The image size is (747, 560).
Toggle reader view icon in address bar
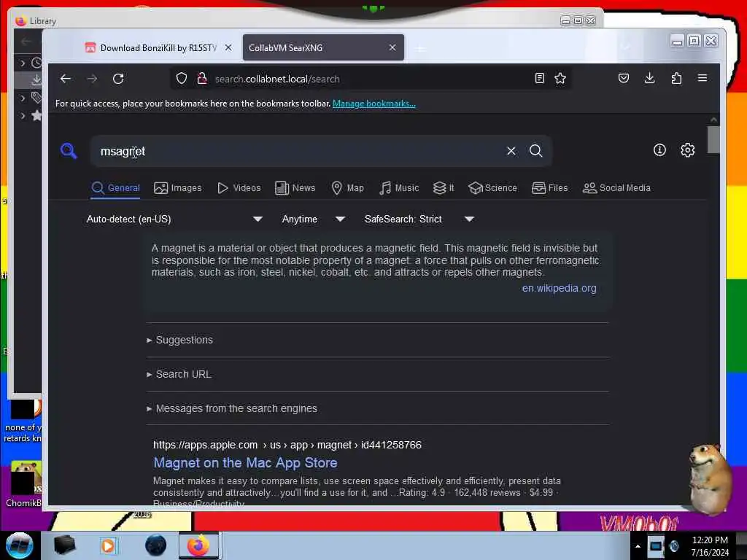539,78
